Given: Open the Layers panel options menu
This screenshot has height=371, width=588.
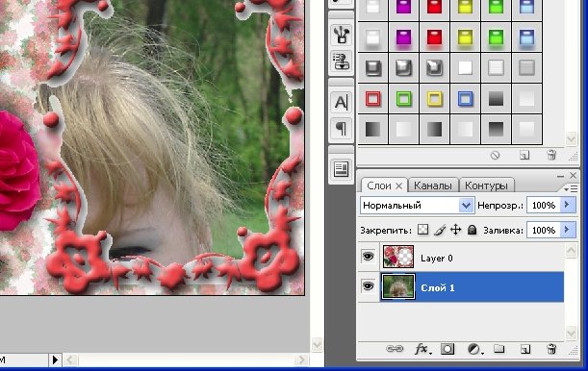Looking at the screenshot, I should (571, 189).
